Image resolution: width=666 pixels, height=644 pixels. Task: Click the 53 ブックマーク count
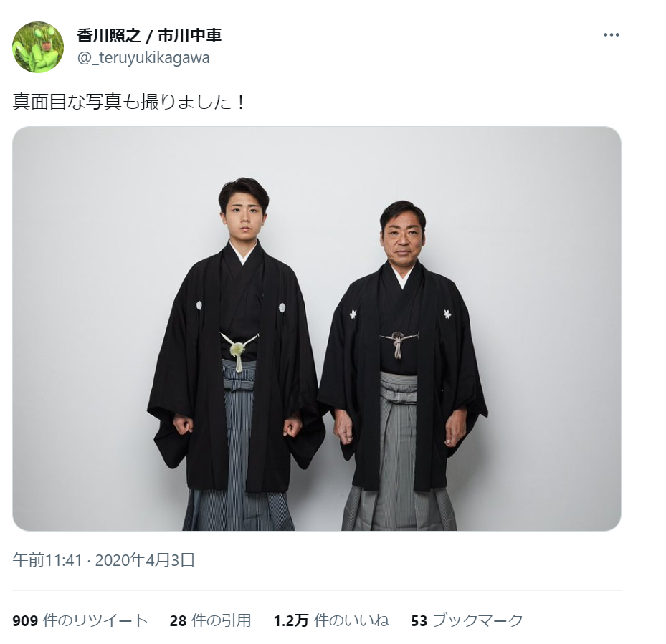pyautogui.click(x=467, y=620)
